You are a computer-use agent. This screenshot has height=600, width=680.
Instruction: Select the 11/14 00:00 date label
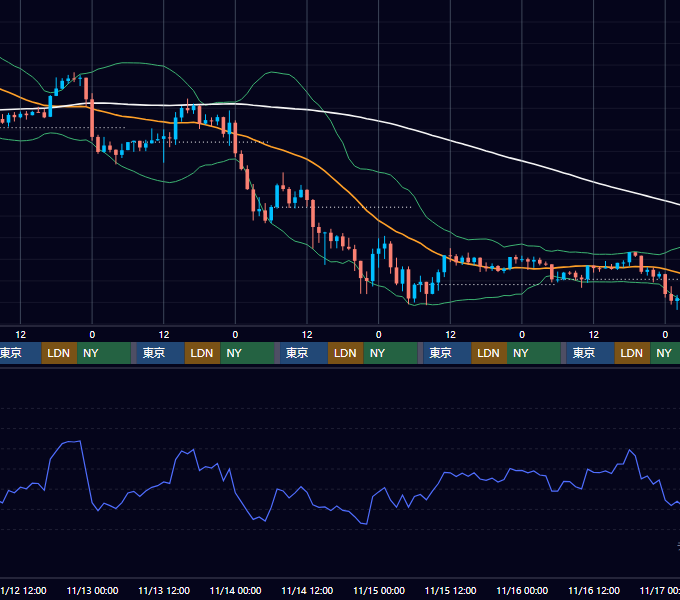click(x=235, y=590)
